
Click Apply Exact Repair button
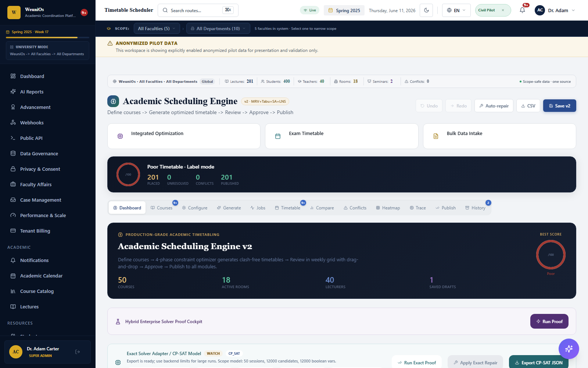point(476,362)
